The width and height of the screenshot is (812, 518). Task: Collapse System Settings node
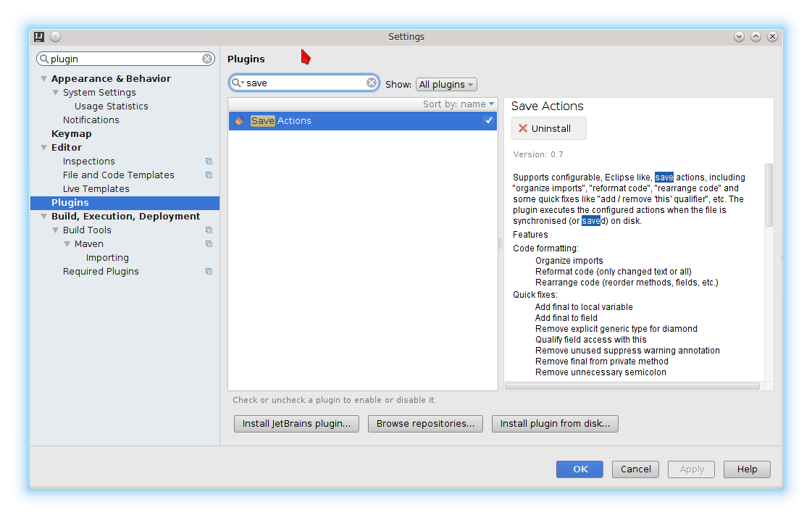tap(55, 93)
